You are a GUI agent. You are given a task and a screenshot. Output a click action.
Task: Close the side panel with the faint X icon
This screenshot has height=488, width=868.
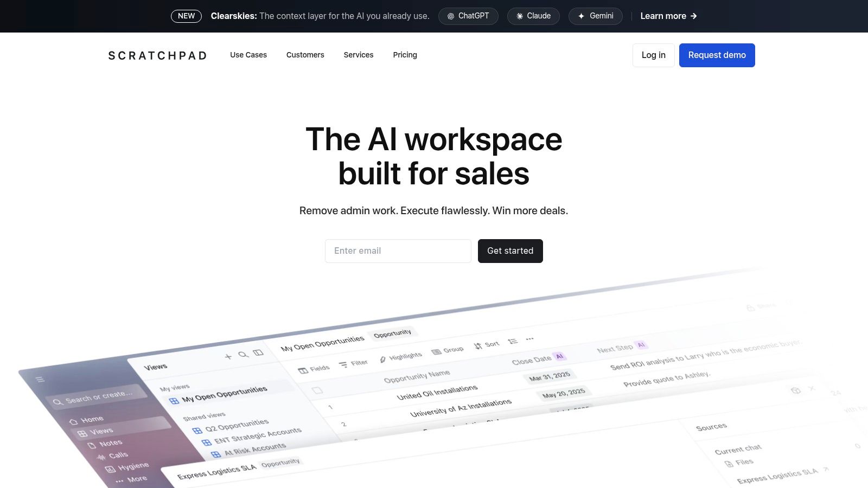[812, 388]
